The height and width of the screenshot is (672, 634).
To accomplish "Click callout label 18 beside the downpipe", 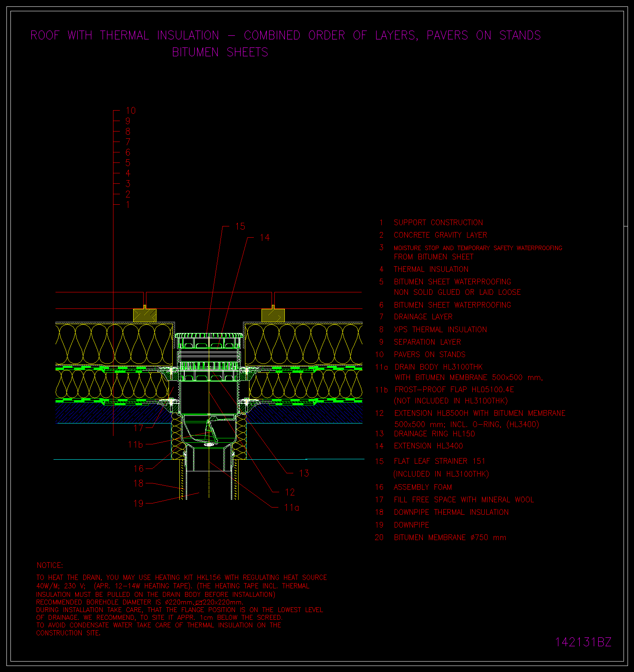I will 138,483.
